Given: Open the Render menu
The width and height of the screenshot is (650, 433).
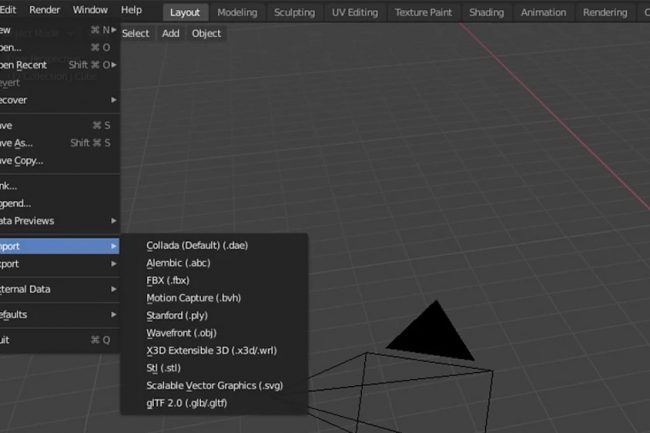Looking at the screenshot, I should point(45,9).
